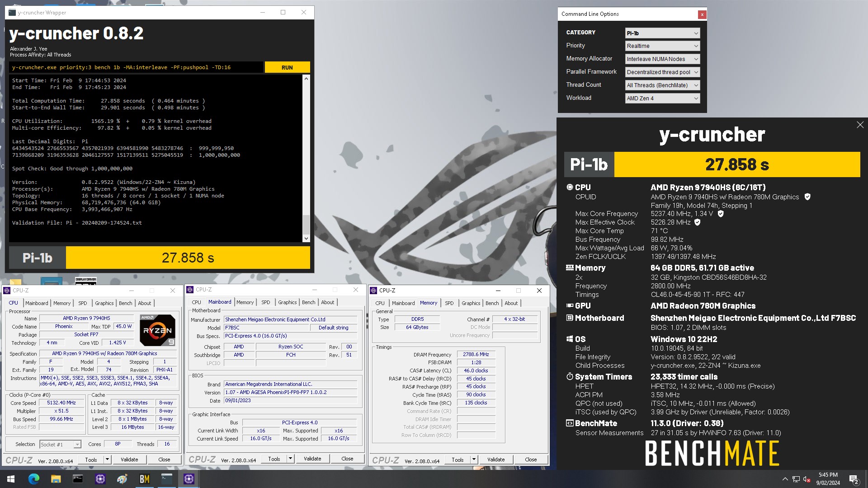Image resolution: width=868 pixels, height=488 pixels.
Task: Switch to y-cruncher wrapper taskbar icon
Action: pos(166,479)
